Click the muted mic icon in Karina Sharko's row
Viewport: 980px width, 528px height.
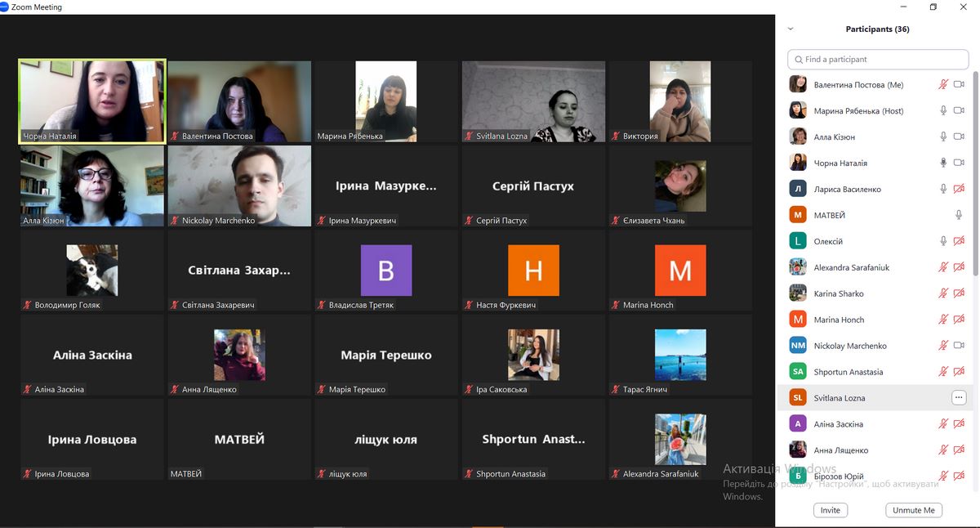point(943,293)
